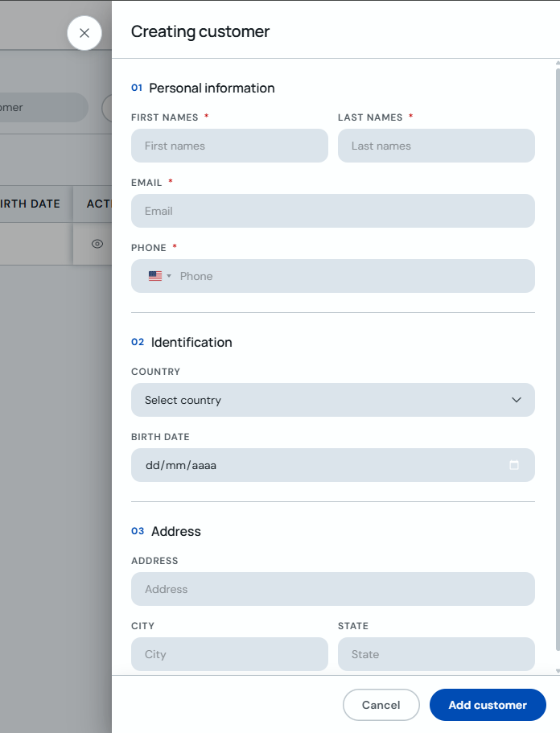The width and height of the screenshot is (560, 733).
Task: Click the search customer field behind the panel
Action: coord(44,108)
